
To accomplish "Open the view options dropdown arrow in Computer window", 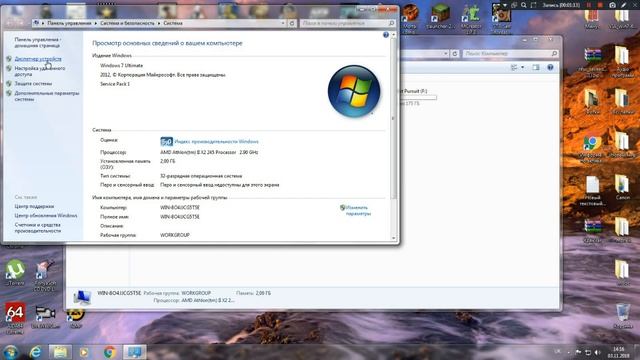I will [x=522, y=67].
